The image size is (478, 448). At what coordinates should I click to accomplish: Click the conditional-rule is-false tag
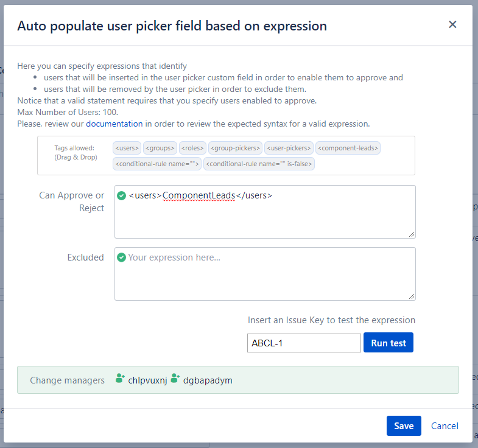tap(260, 164)
